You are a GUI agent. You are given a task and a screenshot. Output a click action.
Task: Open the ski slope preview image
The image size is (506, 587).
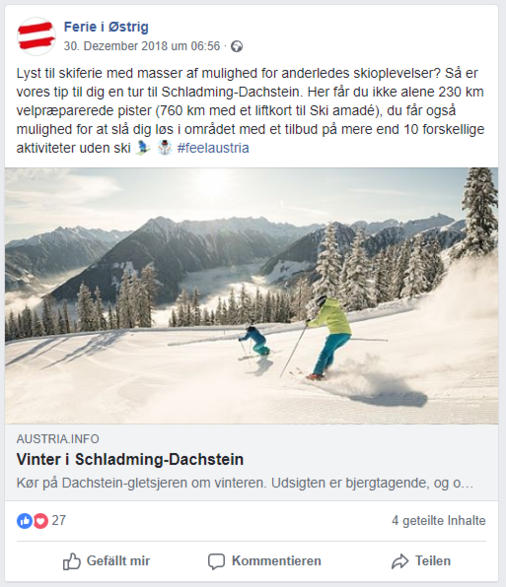tap(252, 296)
